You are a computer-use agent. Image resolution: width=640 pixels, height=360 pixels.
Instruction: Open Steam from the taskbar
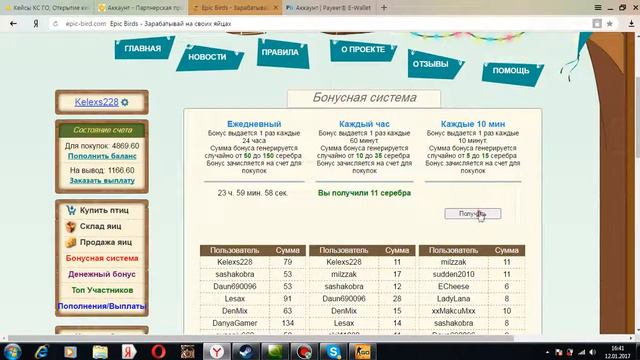coord(246,352)
